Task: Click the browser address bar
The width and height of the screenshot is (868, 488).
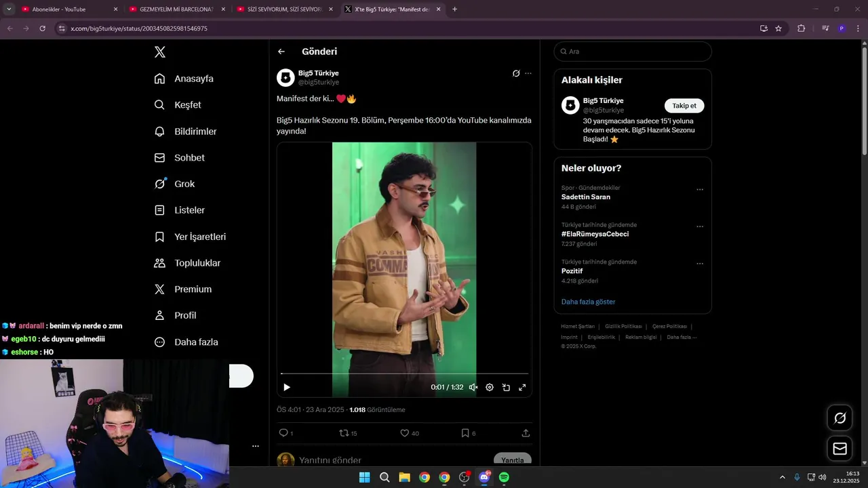Action: [x=407, y=28]
